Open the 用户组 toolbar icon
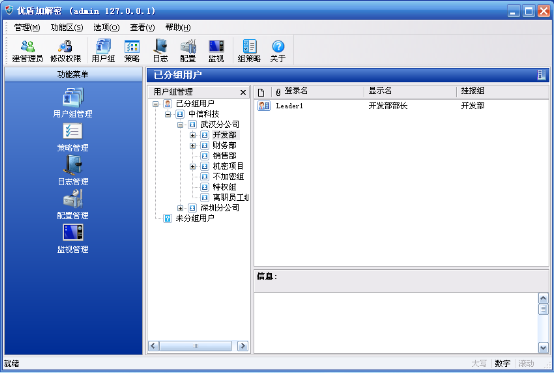This screenshot has width=555, height=374. (103, 51)
